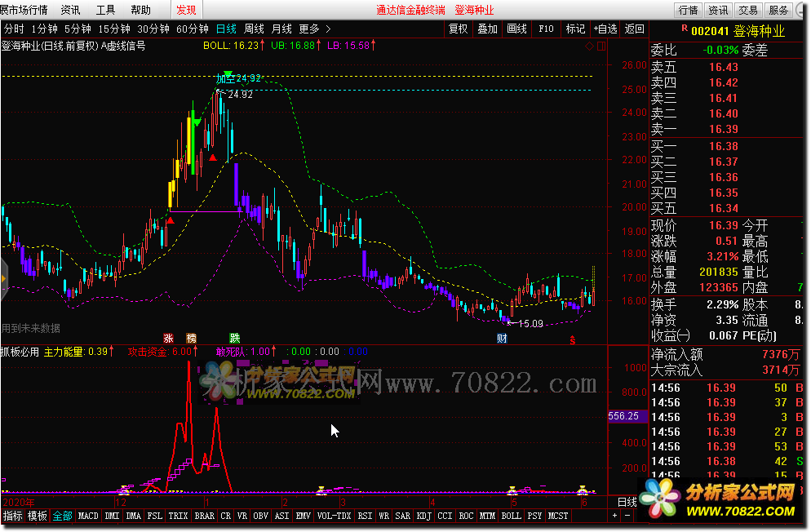Click the 指标 tab at bottom
811x532 pixels.
point(12,516)
